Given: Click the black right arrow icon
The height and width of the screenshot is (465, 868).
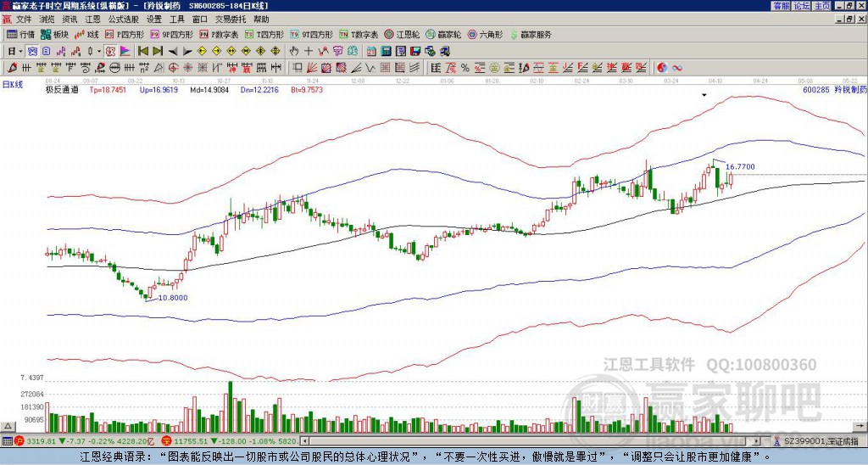Looking at the screenshot, I should point(187,52).
